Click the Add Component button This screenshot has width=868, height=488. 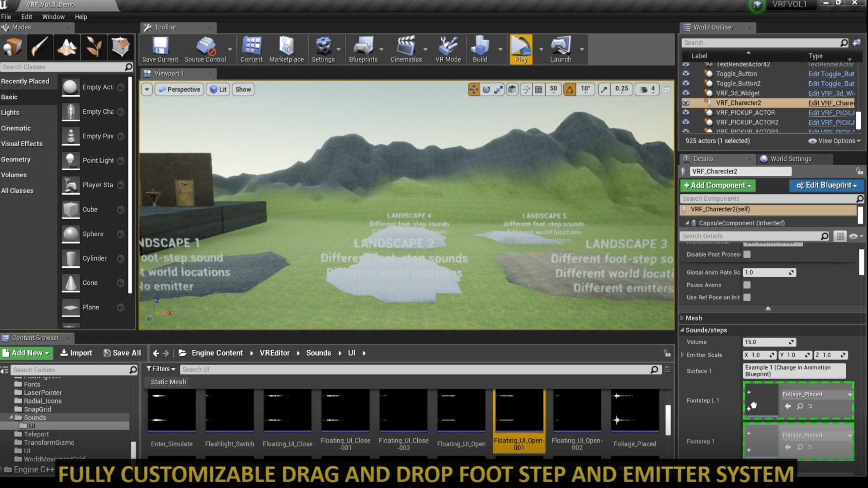coord(717,185)
